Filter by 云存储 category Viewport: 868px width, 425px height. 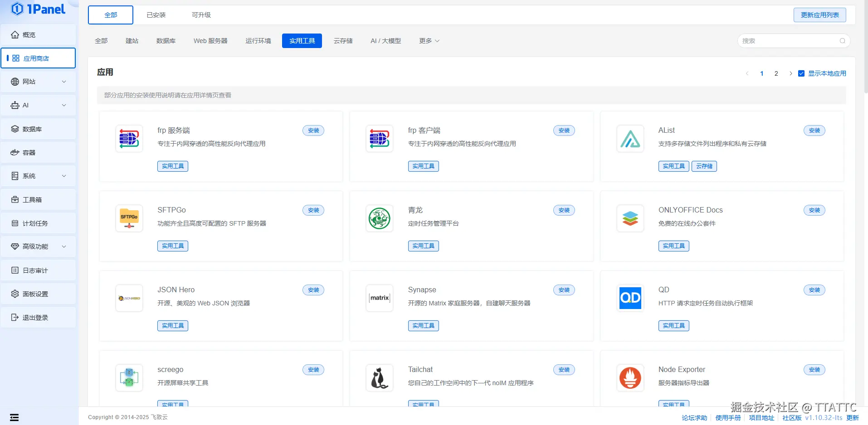[343, 41]
